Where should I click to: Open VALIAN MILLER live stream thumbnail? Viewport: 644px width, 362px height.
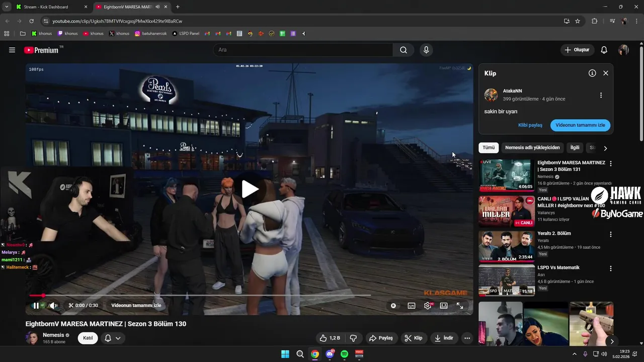click(507, 211)
